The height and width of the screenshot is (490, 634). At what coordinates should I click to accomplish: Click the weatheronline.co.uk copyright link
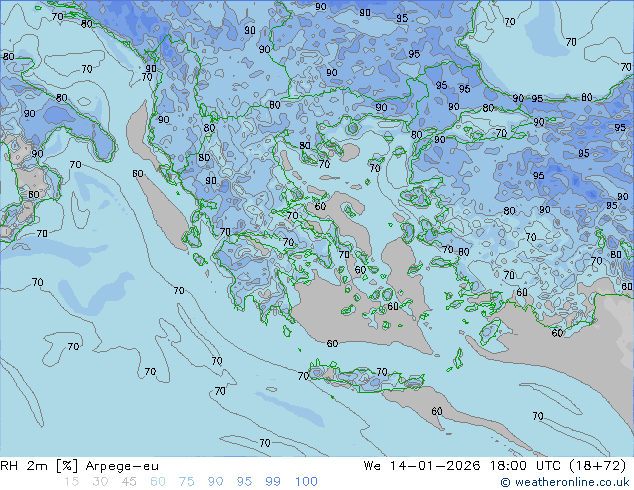565,482
